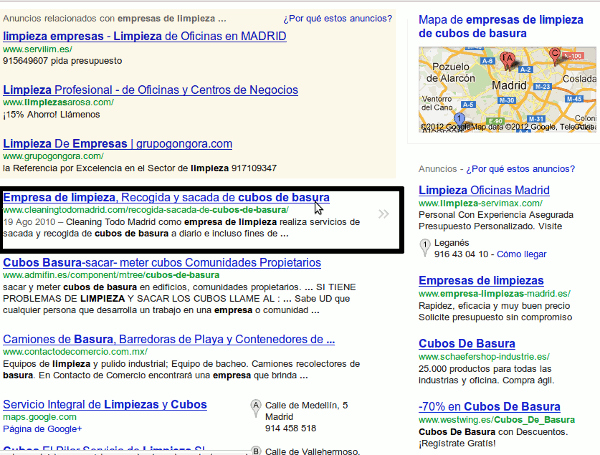Viewport: 600px width, 455px height.
Task: Click map marker B beside Calle de Vallehermoso
Action: pyautogui.click(x=256, y=450)
